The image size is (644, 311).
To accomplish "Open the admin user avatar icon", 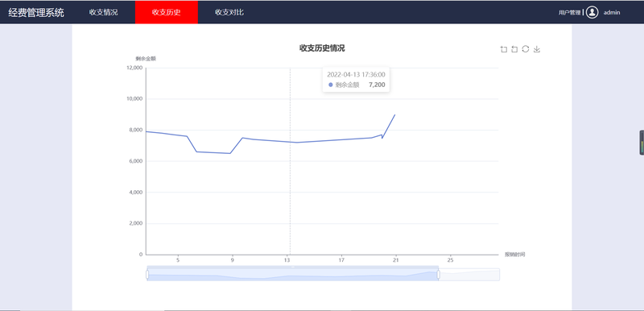I will coord(592,12).
